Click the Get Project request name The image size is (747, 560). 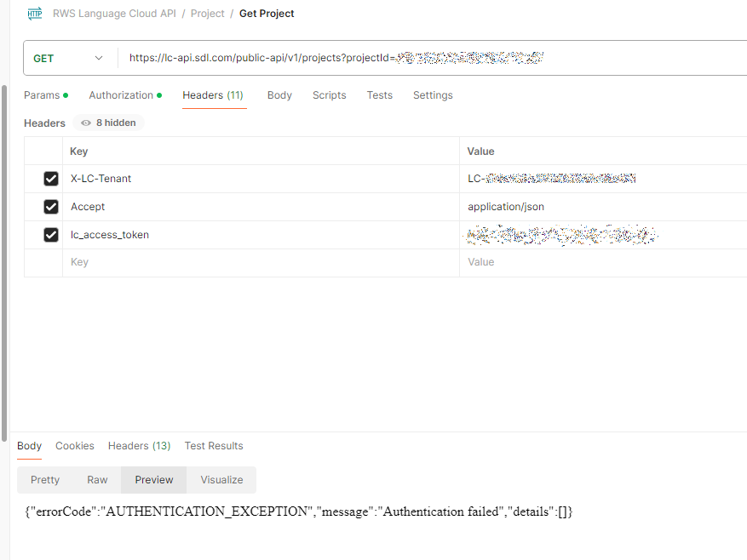pyautogui.click(x=267, y=14)
